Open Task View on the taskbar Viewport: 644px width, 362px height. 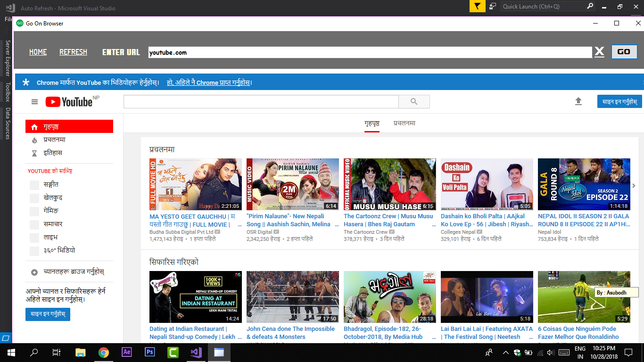point(56,352)
